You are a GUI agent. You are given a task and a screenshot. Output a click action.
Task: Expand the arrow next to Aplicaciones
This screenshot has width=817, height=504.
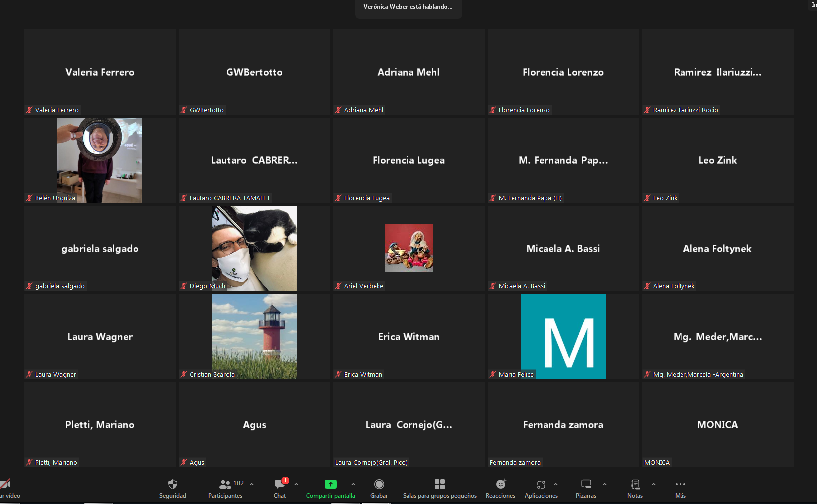coord(556,484)
